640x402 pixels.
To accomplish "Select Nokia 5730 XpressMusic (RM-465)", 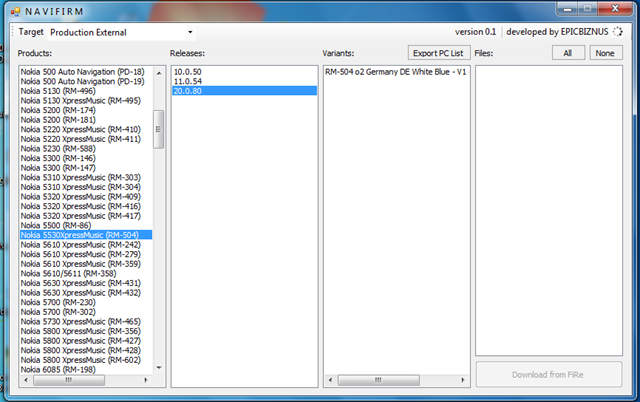I will (x=86, y=321).
